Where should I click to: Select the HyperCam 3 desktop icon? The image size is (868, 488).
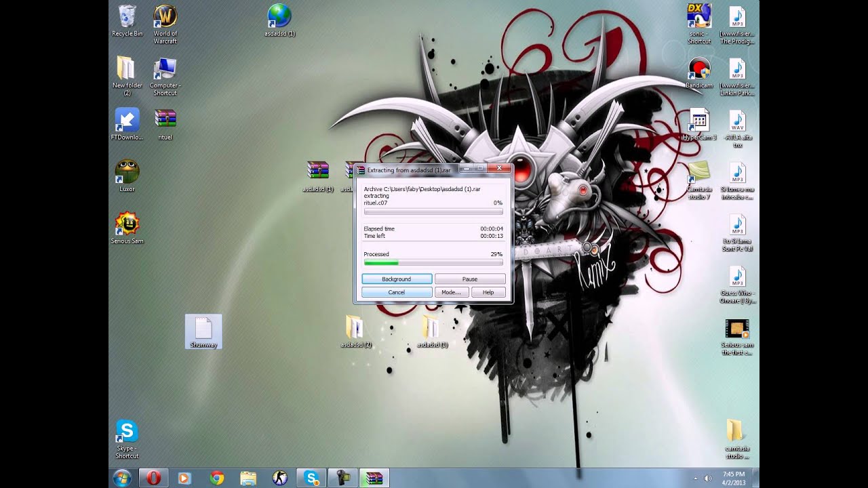coord(698,124)
